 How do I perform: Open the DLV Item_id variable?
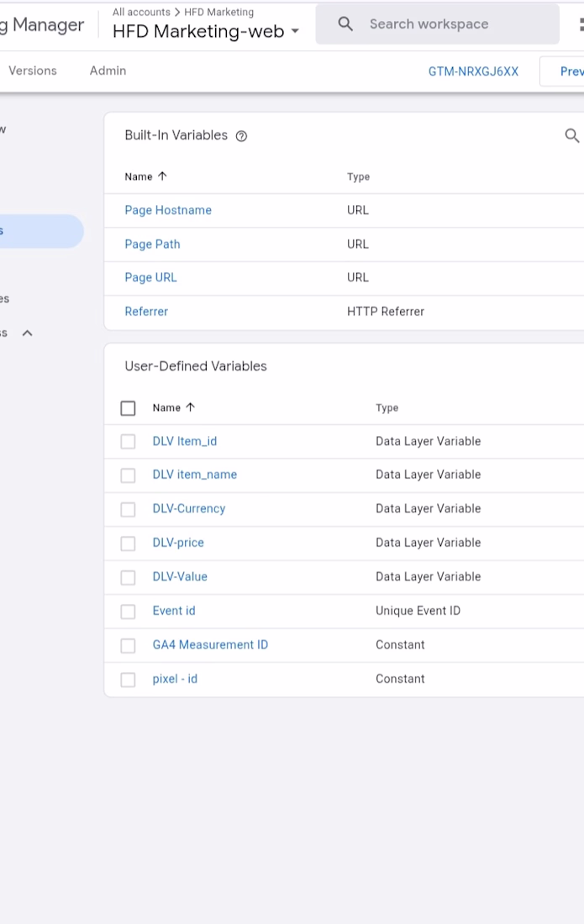click(x=185, y=441)
